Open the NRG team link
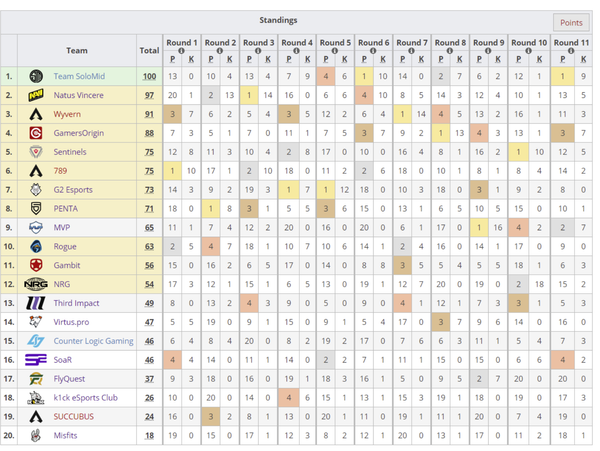 [x=62, y=284]
